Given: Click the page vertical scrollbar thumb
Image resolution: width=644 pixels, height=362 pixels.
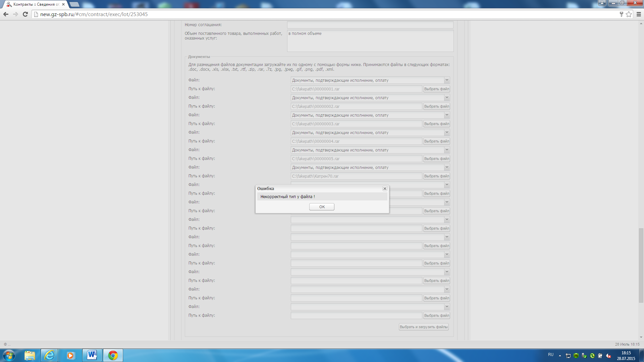Looking at the screenshot, I should coord(641,265).
